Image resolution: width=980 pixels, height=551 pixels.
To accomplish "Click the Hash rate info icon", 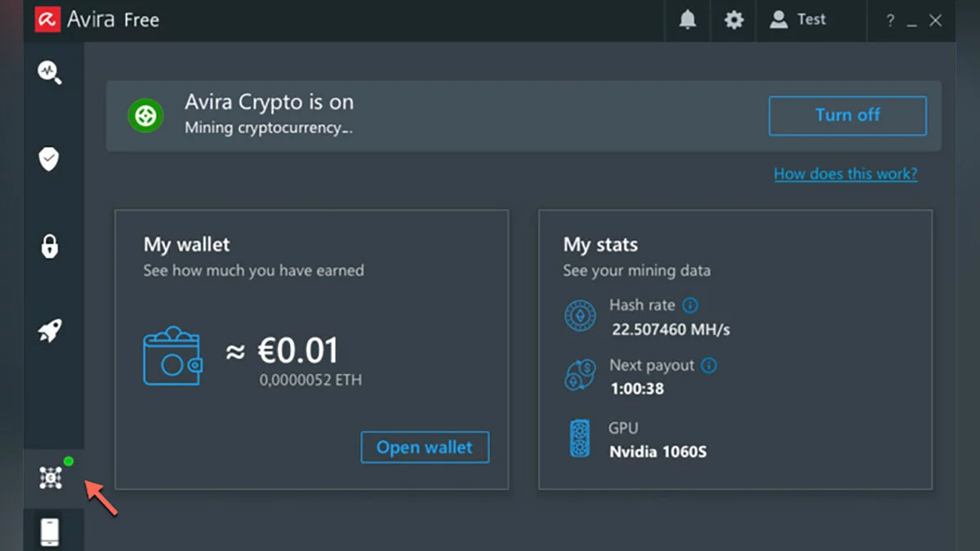I will coord(690,305).
